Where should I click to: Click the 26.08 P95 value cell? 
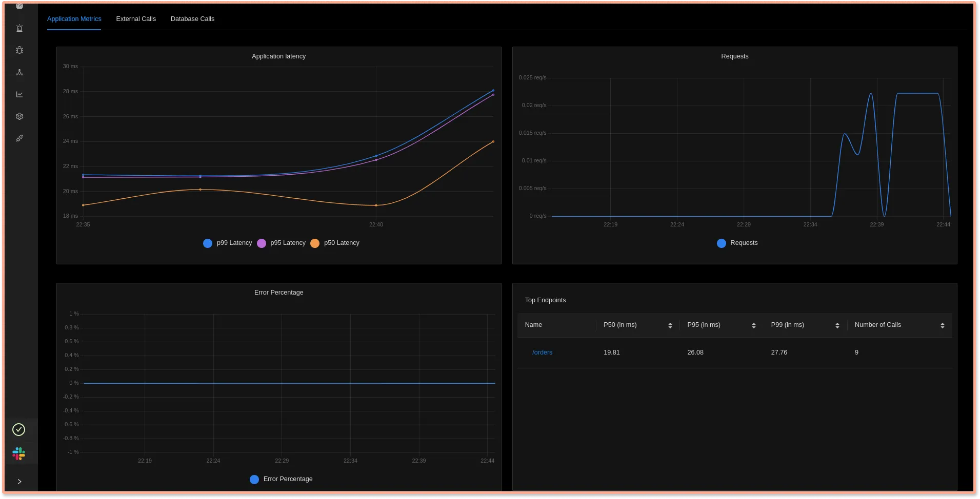click(695, 352)
